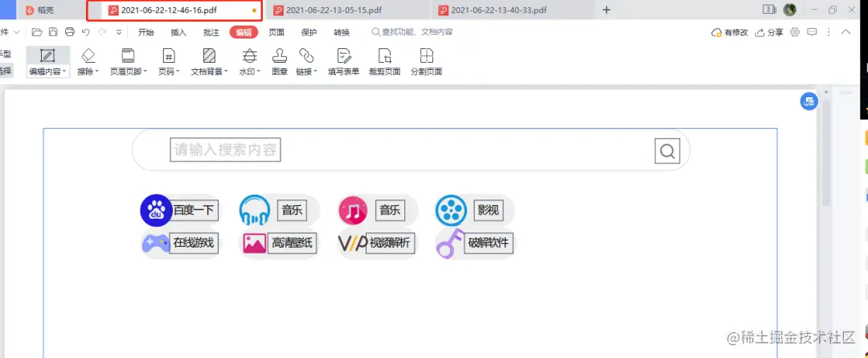The height and width of the screenshot is (358, 868).
Task: Click the window count icon showing 3
Action: [x=769, y=10]
